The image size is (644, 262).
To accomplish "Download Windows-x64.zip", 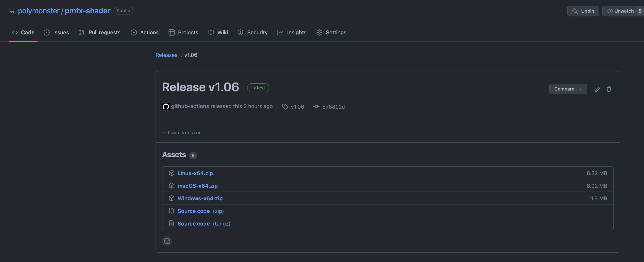I will [200, 198].
